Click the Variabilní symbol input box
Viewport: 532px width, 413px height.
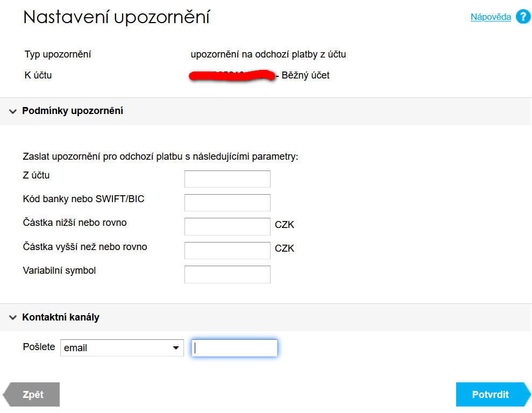click(227, 274)
